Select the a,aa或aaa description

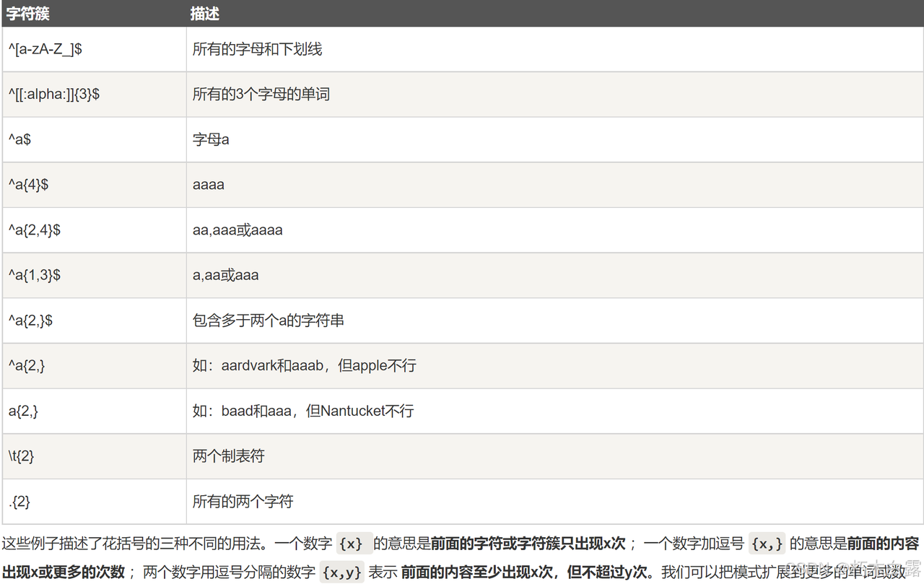[x=225, y=275]
